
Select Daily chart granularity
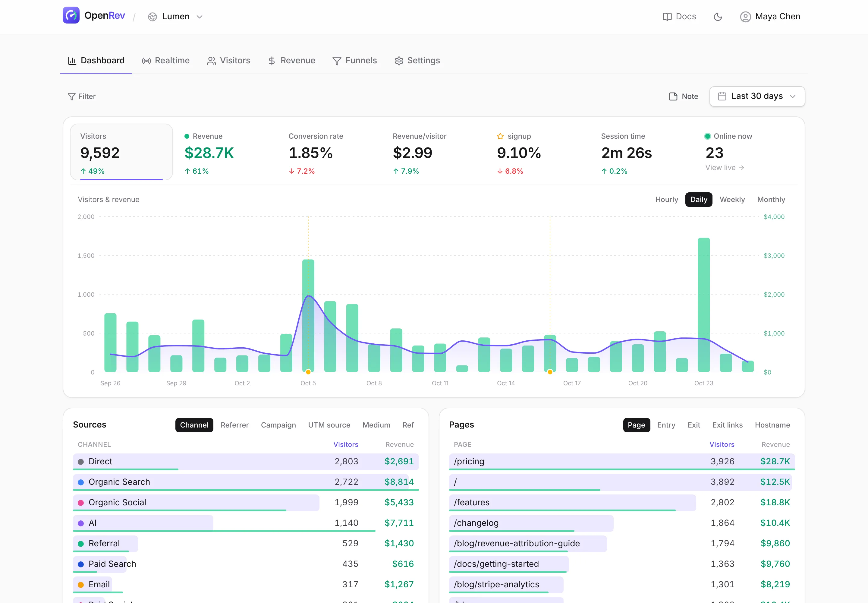tap(698, 200)
